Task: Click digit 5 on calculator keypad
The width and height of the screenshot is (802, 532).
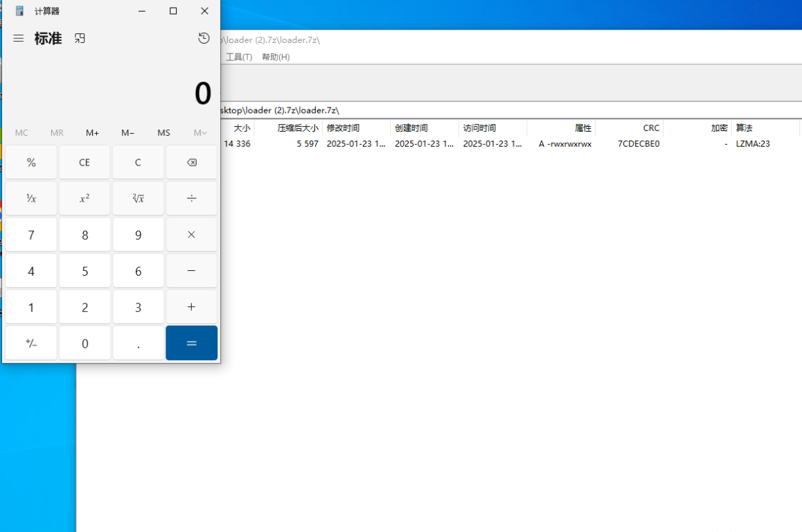Action: pos(85,271)
